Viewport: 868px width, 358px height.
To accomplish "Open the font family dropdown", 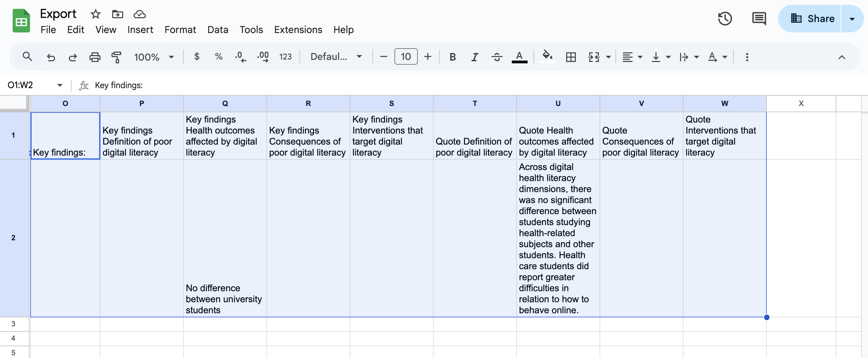I will 336,57.
